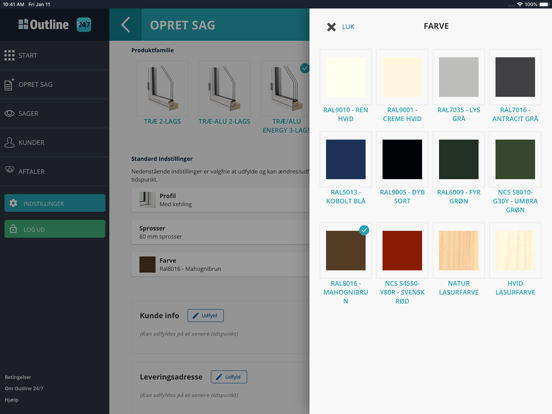
Task: Go back with the arrow beside Opret Sag
Action: pyautogui.click(x=126, y=25)
